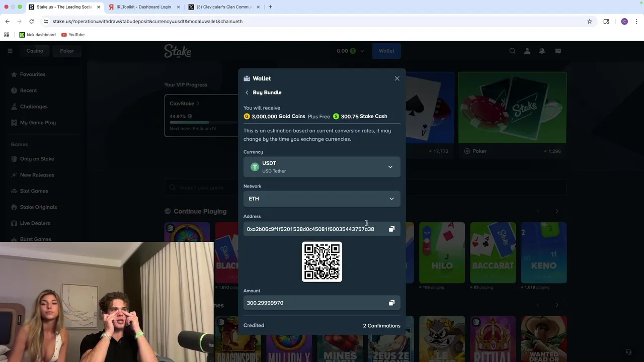
Task: Open the Poker game card
Action: 512,114
